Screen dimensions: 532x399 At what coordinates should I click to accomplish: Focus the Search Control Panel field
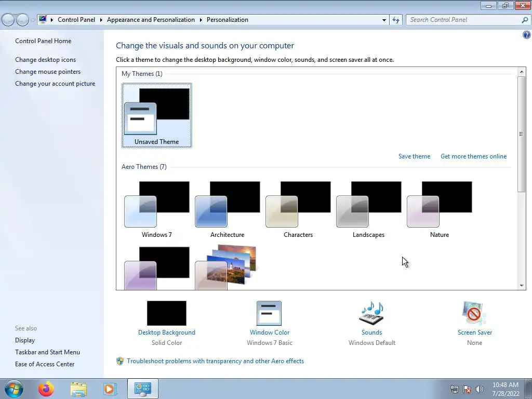(x=464, y=20)
